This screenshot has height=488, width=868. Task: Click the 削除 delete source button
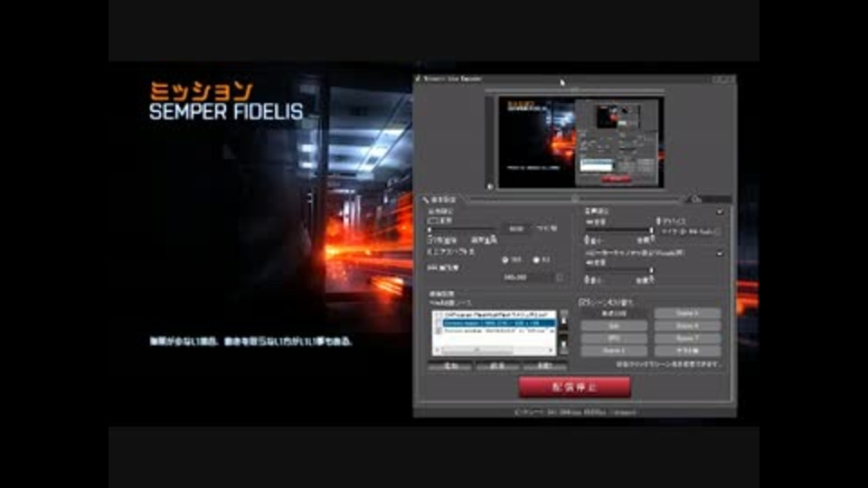pos(544,366)
